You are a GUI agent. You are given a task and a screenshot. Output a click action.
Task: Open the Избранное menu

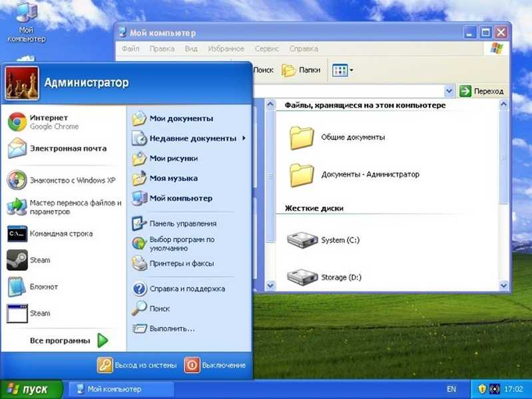(x=226, y=49)
